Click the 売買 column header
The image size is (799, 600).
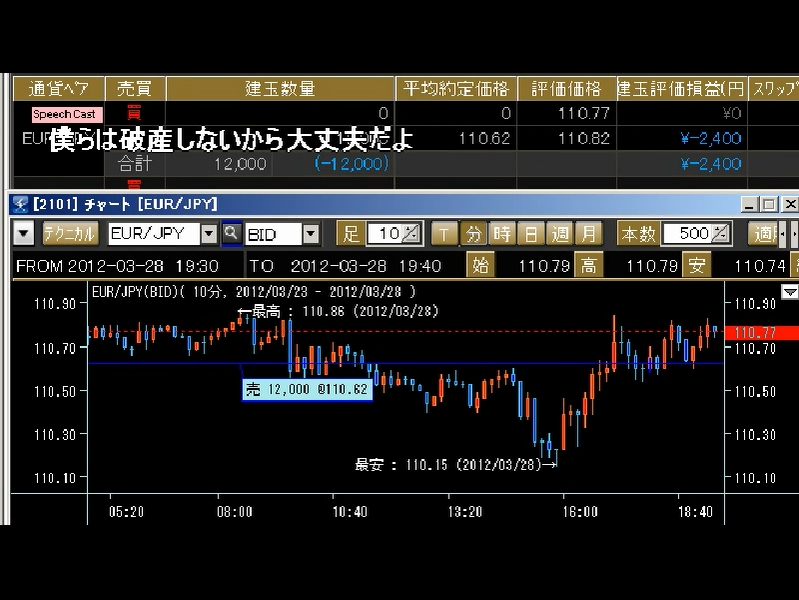pos(135,89)
